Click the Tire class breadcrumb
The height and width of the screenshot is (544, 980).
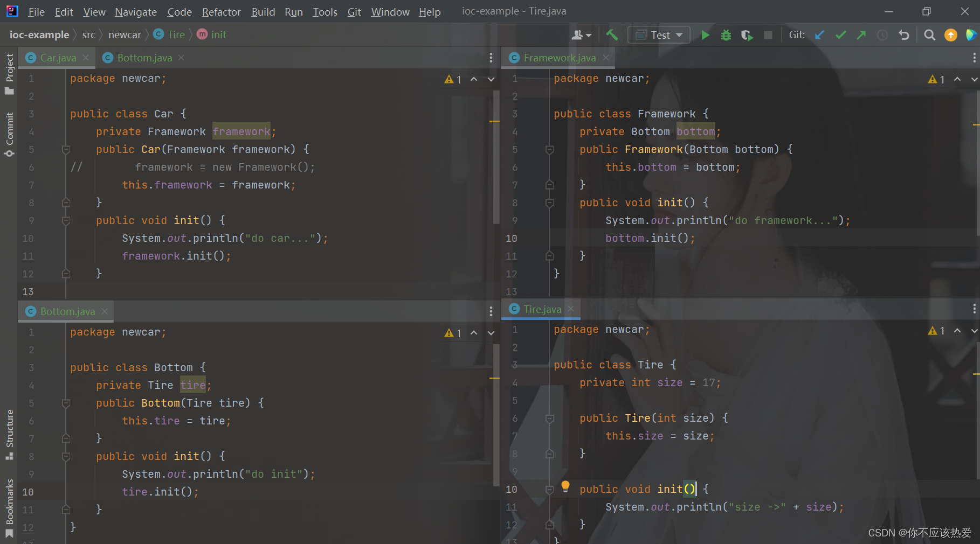169,35
